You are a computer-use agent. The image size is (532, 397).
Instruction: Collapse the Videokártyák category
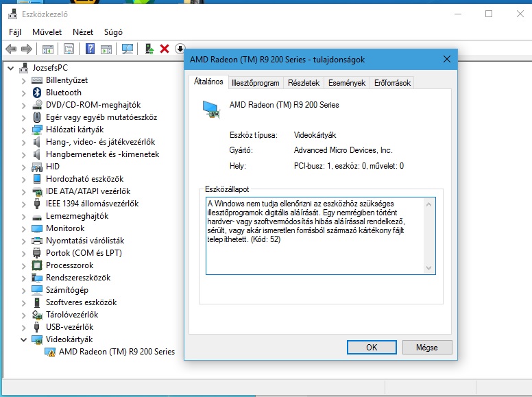click(23, 339)
